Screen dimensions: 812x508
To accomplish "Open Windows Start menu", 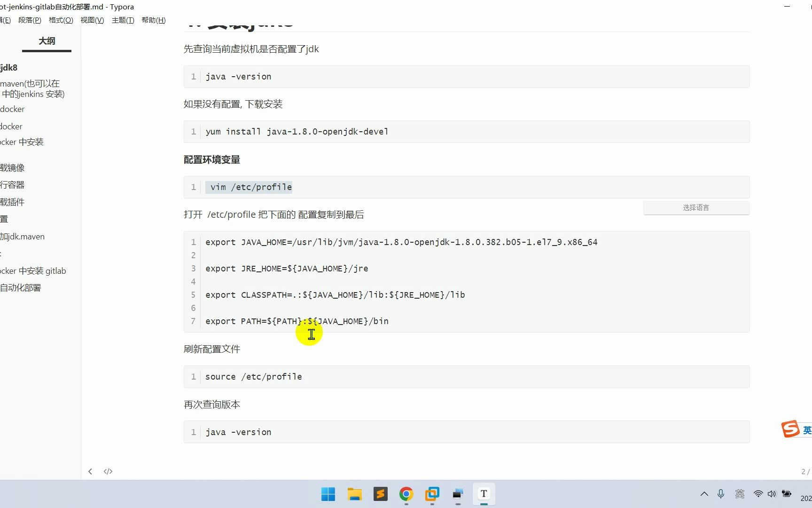I will tap(328, 494).
